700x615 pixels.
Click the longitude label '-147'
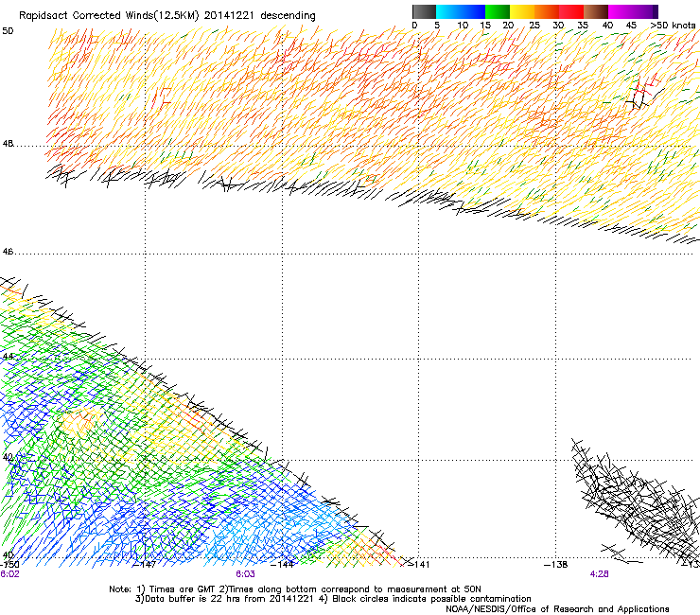click(x=145, y=565)
